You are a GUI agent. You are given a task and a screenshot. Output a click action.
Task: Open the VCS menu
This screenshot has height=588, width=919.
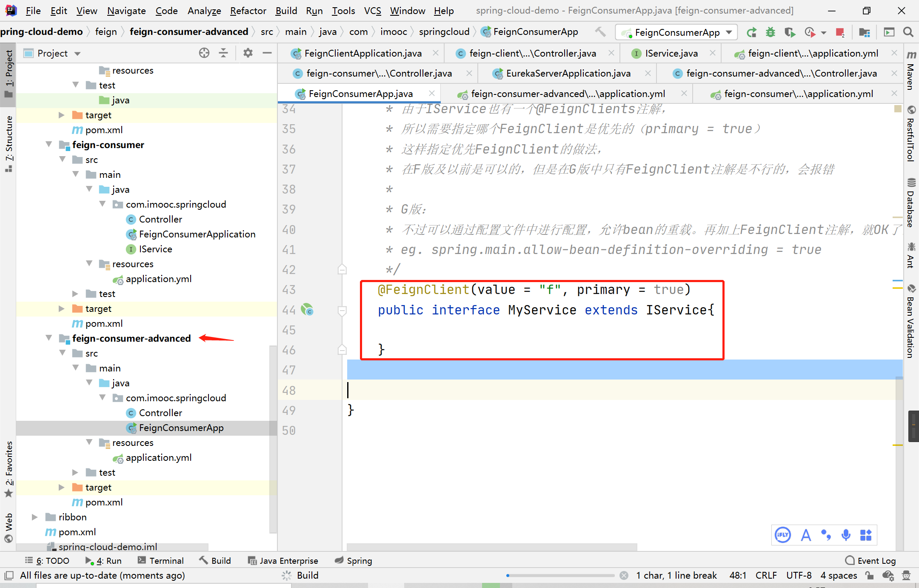tap(372, 11)
